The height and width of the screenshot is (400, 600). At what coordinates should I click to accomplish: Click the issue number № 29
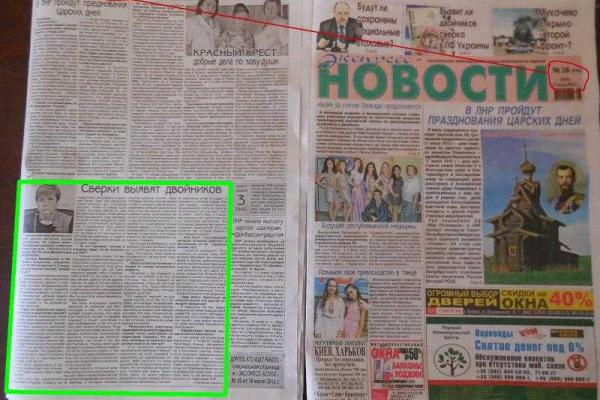coord(564,70)
